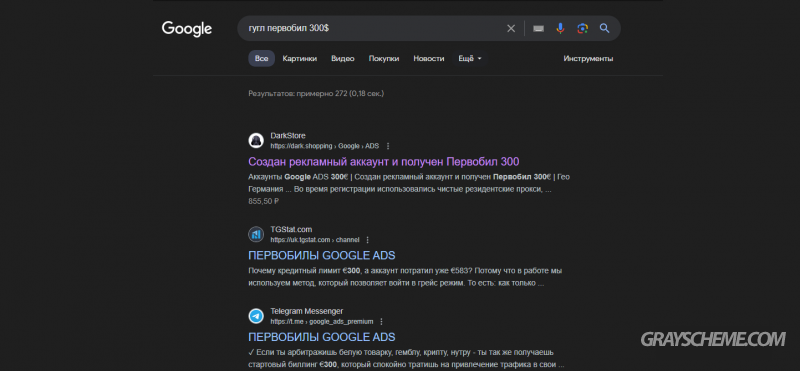This screenshot has width=800, height=371.
Task: Clear the search query with X icon
Action: coord(511,29)
